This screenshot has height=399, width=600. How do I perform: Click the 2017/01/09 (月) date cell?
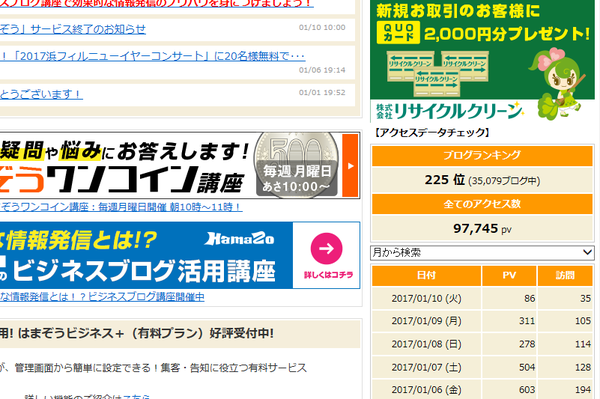coord(426,321)
